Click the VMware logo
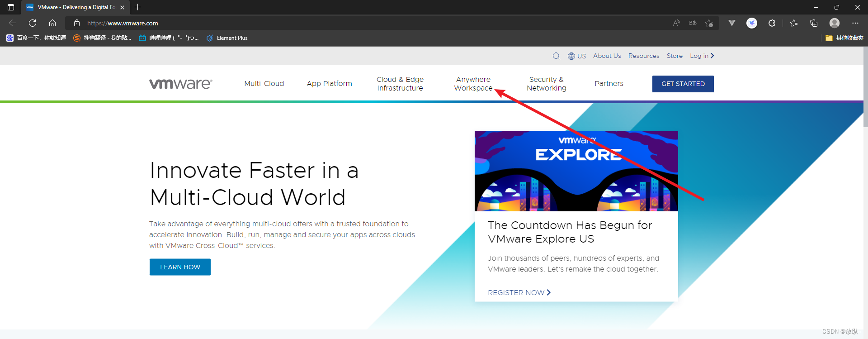This screenshot has width=868, height=339. point(181,84)
